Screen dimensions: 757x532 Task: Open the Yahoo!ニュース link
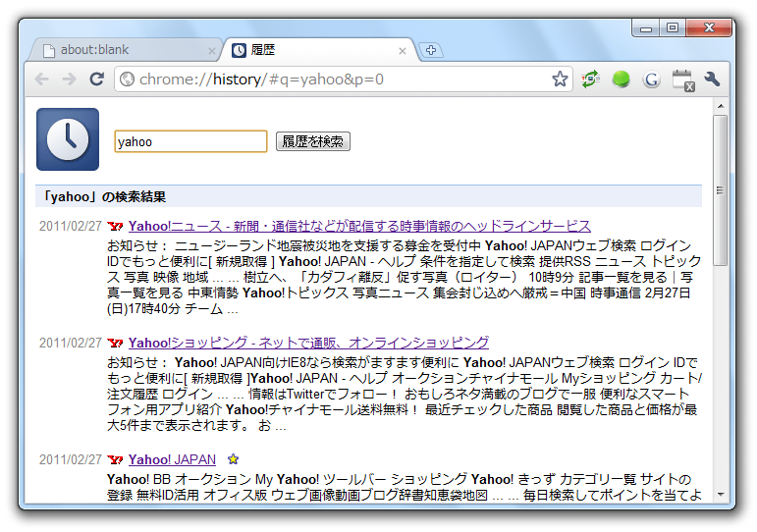click(359, 226)
